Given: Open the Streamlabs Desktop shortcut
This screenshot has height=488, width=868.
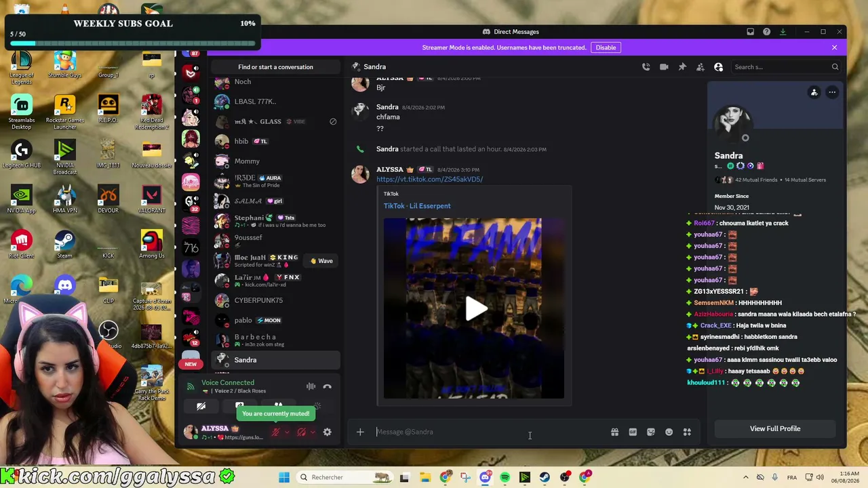Looking at the screenshot, I should 21,113.
